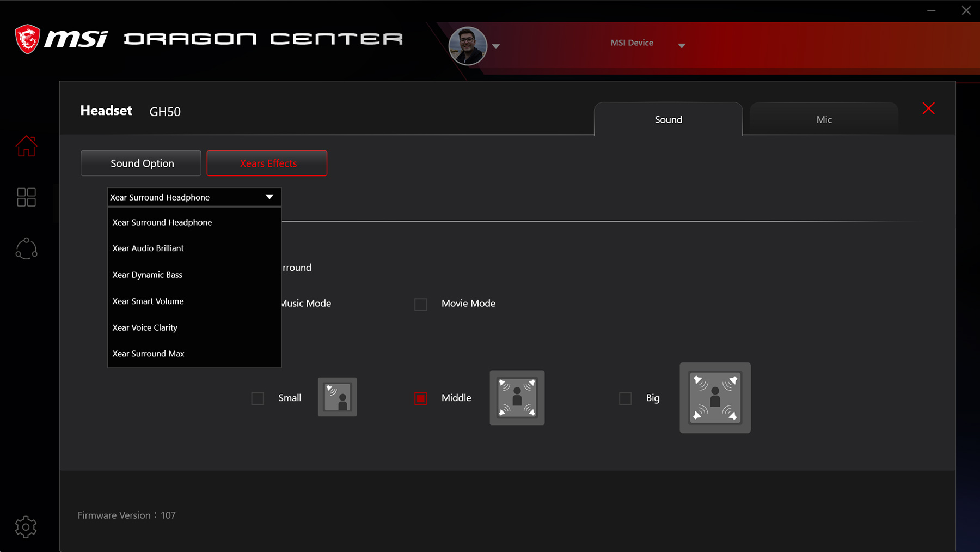Open the Settings gear icon
This screenshot has width=980, height=552.
[x=26, y=527]
